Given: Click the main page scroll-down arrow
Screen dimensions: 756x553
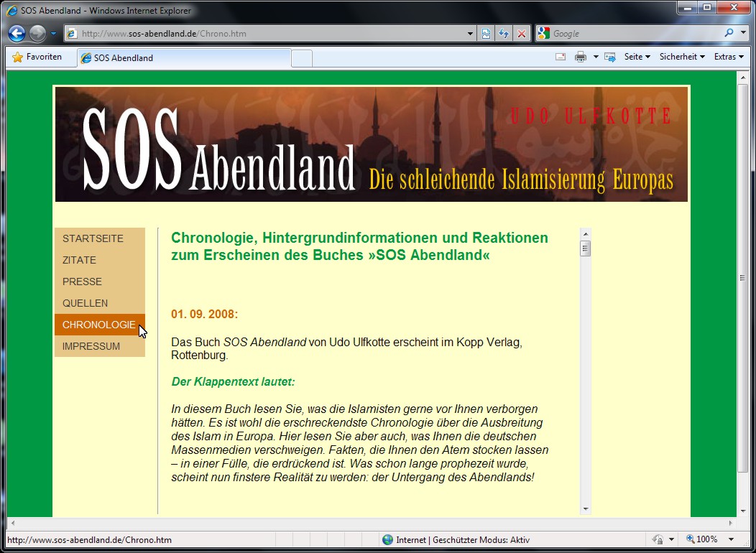Looking at the screenshot, I should pos(743,511).
